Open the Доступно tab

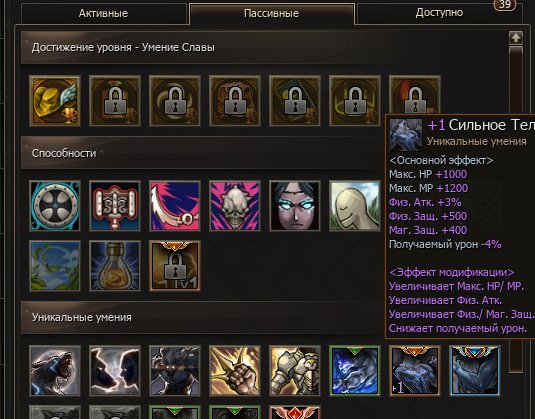439,13
